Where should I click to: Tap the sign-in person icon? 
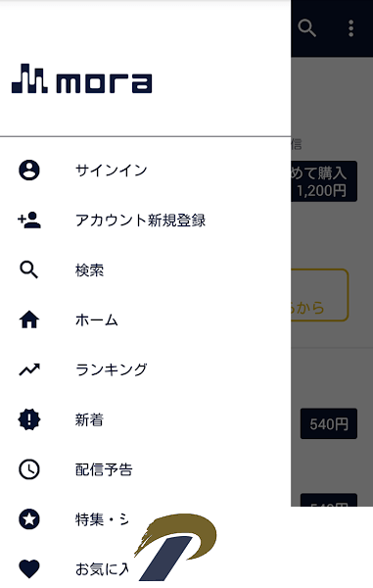click(29, 171)
